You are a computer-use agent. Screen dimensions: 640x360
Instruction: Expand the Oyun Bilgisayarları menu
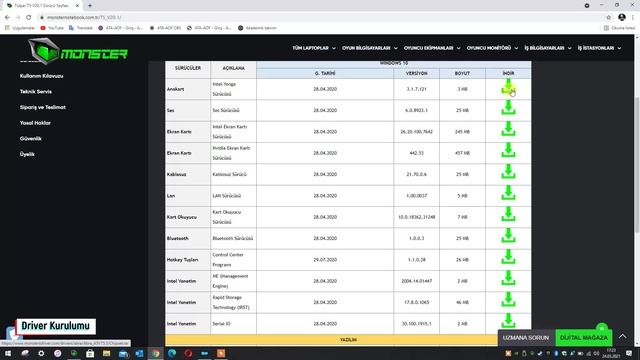[x=370, y=48]
